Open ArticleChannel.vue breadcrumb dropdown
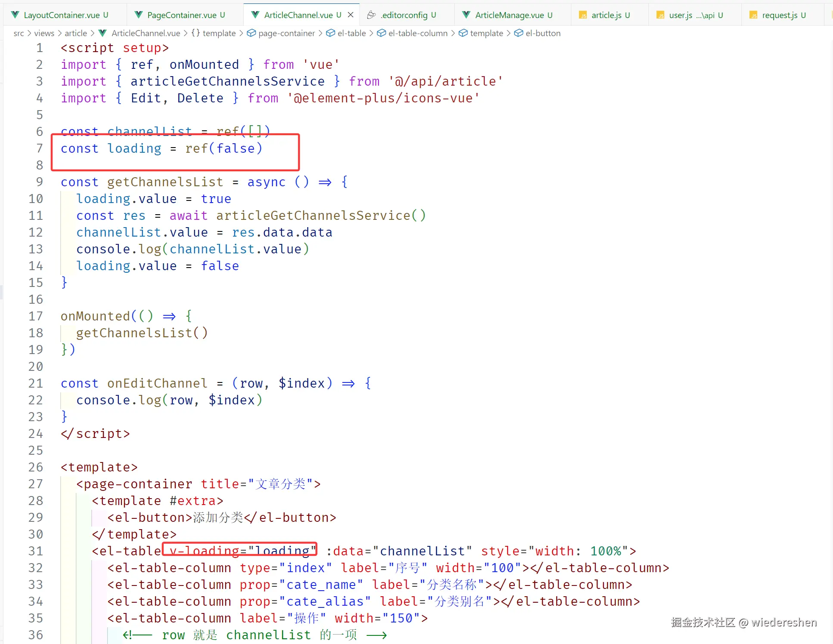 tap(146, 33)
